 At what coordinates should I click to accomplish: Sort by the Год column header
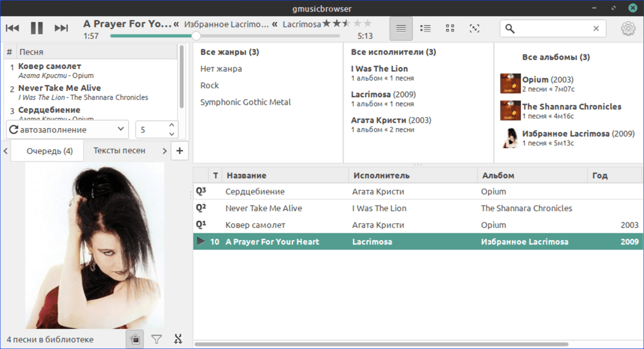(614, 175)
